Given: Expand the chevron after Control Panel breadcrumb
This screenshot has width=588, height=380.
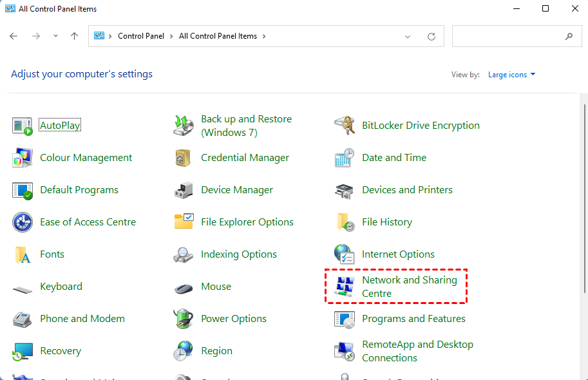Looking at the screenshot, I should click(x=171, y=36).
